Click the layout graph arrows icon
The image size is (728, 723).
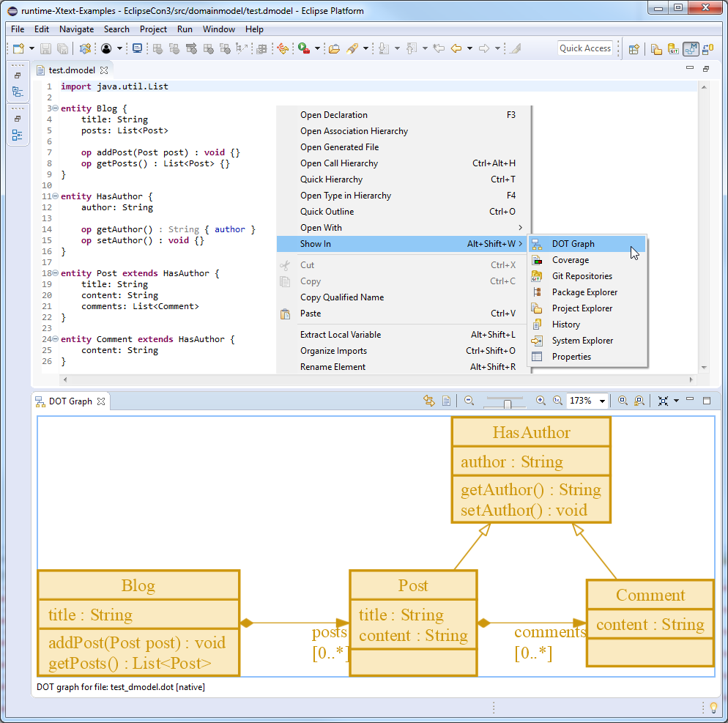click(x=663, y=401)
